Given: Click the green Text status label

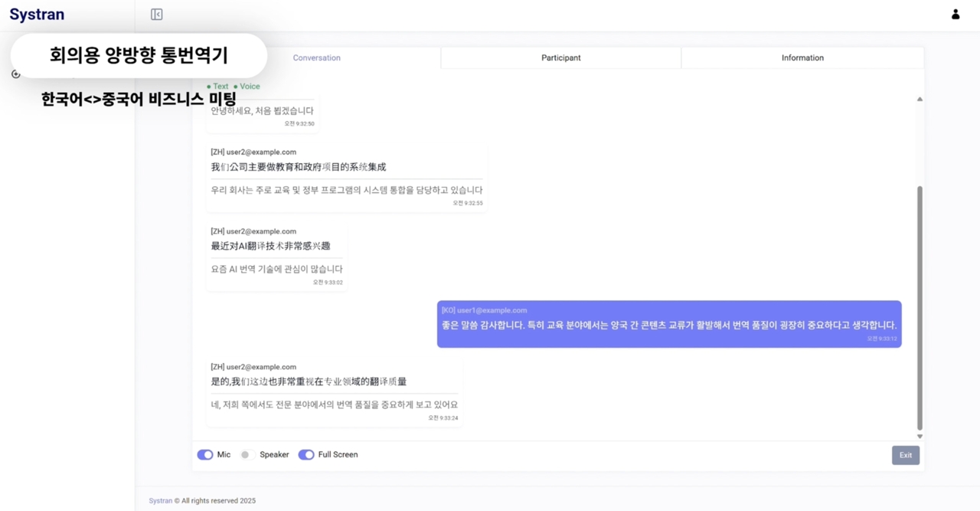Looking at the screenshot, I should coord(217,87).
